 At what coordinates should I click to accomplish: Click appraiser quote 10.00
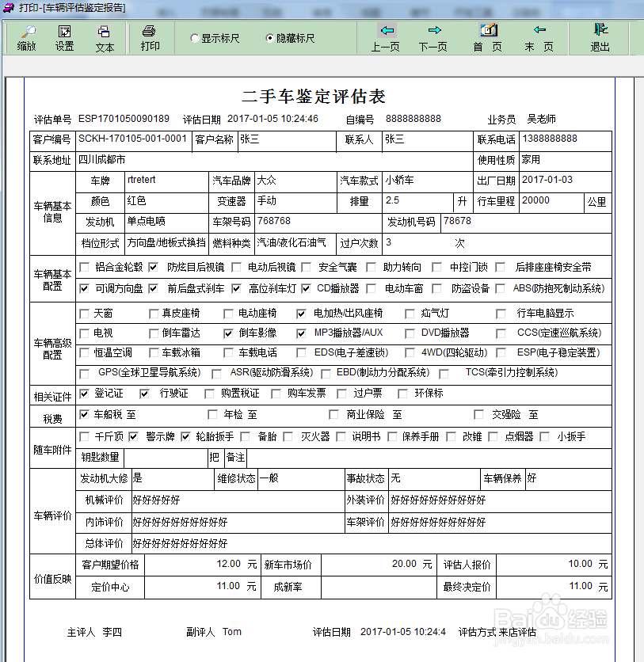pos(580,564)
